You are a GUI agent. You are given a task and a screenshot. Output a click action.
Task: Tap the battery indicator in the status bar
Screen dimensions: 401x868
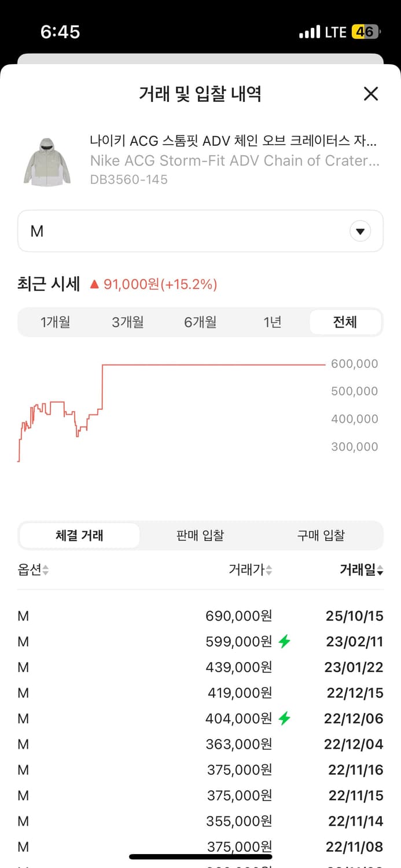point(365,32)
